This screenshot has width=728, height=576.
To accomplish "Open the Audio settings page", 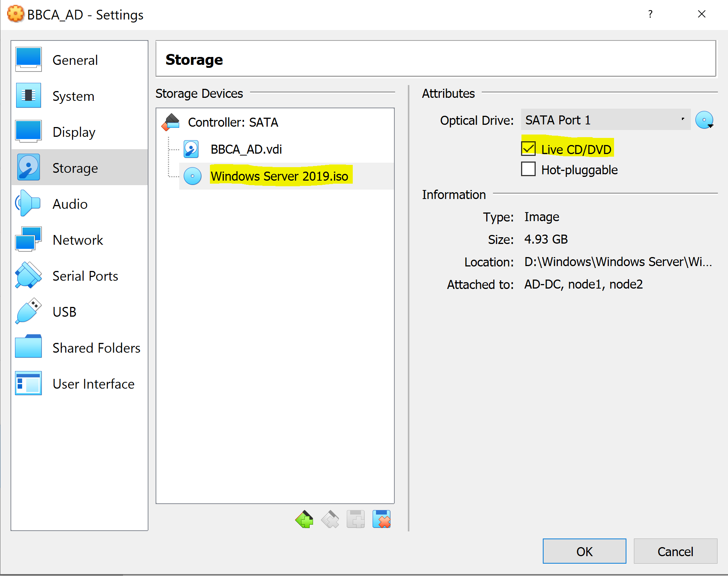I will pyautogui.click(x=79, y=204).
